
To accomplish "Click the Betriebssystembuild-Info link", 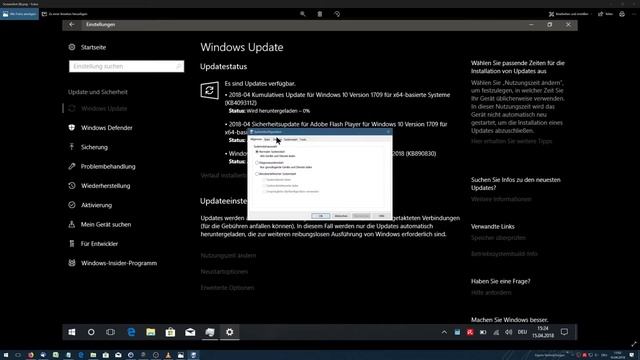I will coord(504,254).
